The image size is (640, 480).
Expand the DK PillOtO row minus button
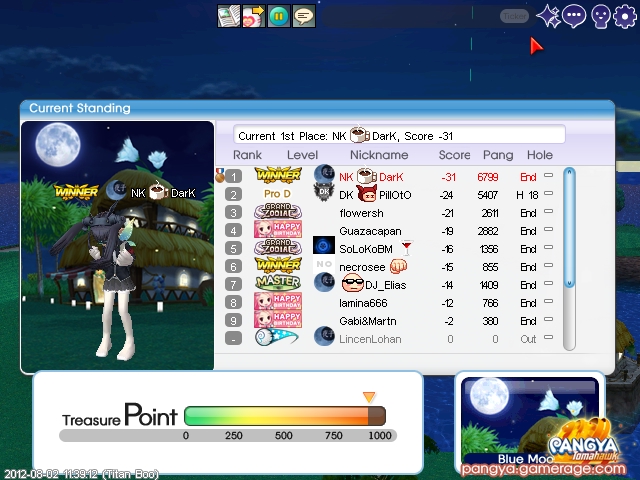549,193
